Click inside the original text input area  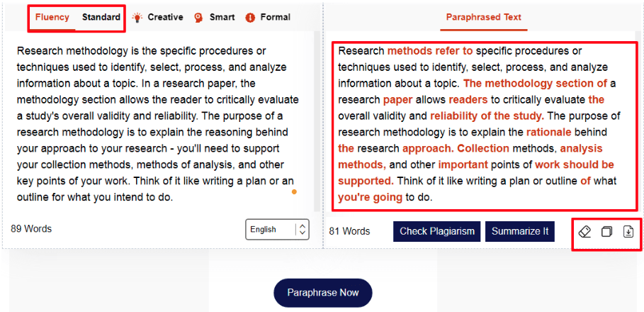click(157, 124)
